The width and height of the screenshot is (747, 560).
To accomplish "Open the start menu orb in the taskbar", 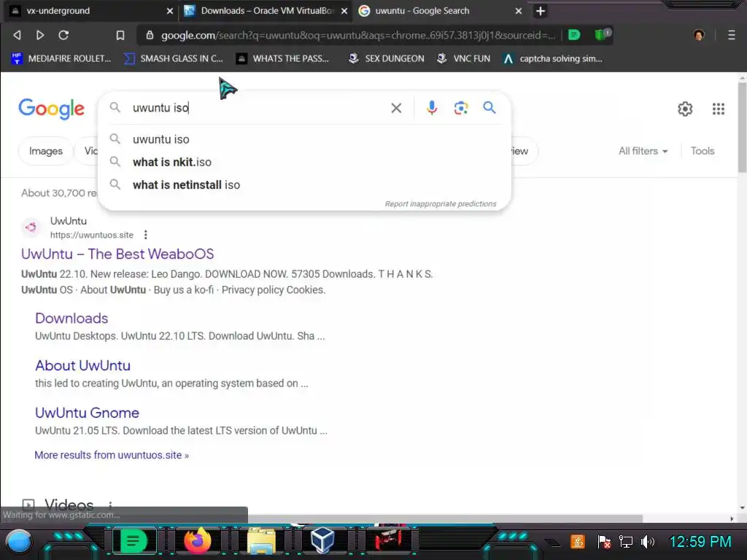I will click(x=19, y=542).
